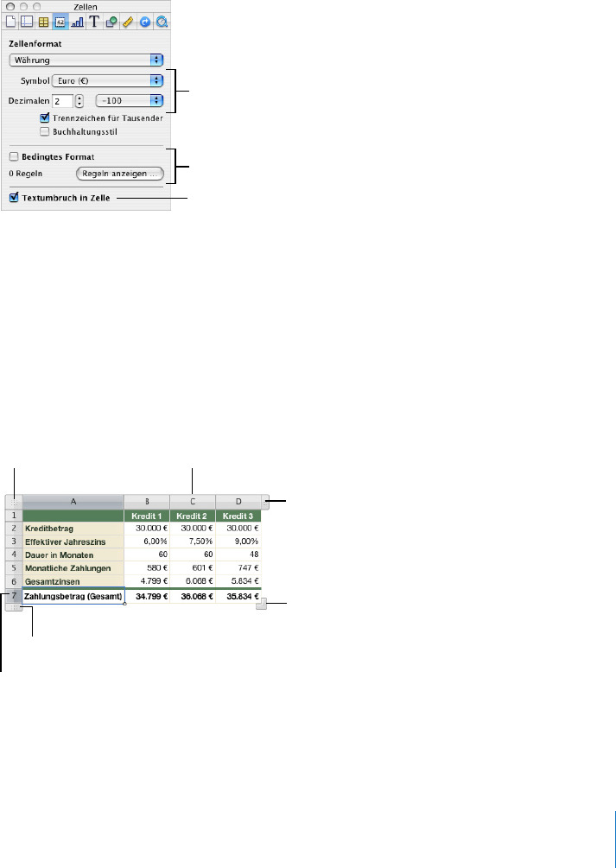Enable the Bedingtes Format checkbox
Viewport: 616px width, 868px height.
pos(13,156)
